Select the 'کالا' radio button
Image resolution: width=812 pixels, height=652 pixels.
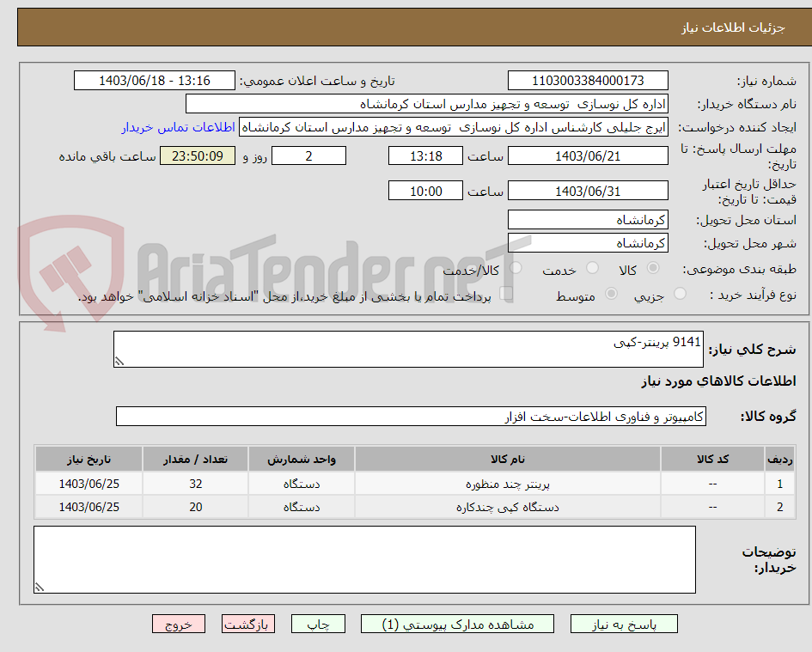[653, 268]
